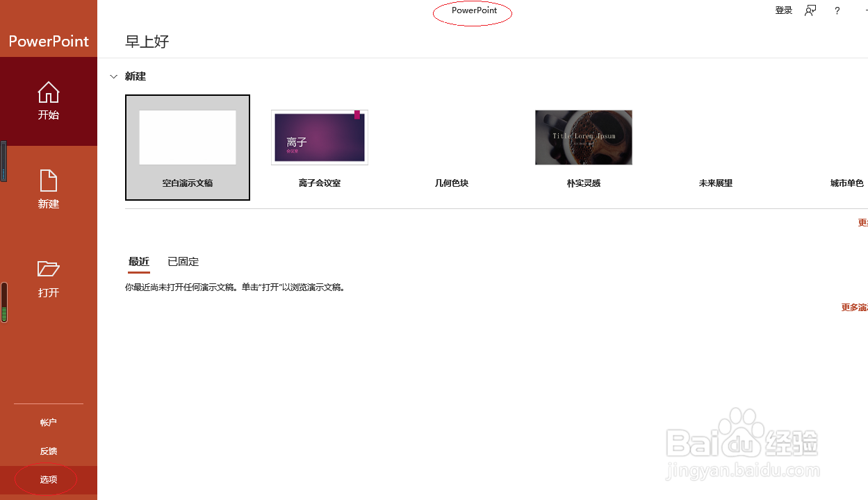Open 选项 options in sidebar

pos(49,480)
